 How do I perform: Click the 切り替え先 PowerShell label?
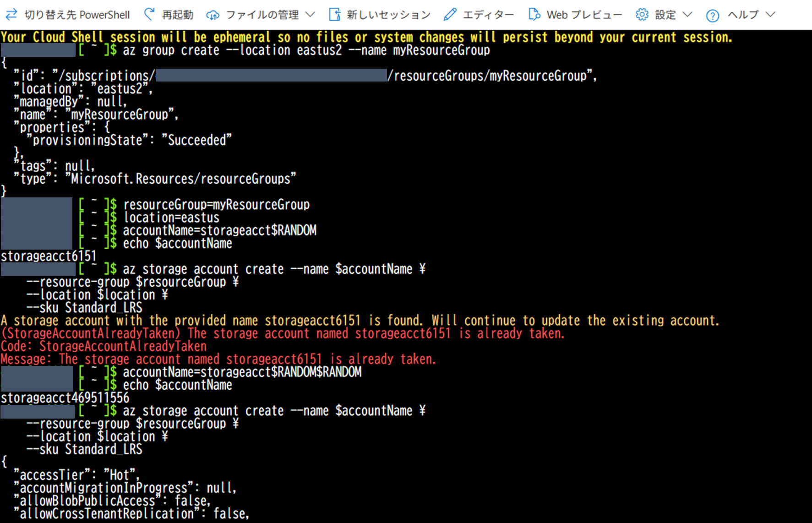77,15
